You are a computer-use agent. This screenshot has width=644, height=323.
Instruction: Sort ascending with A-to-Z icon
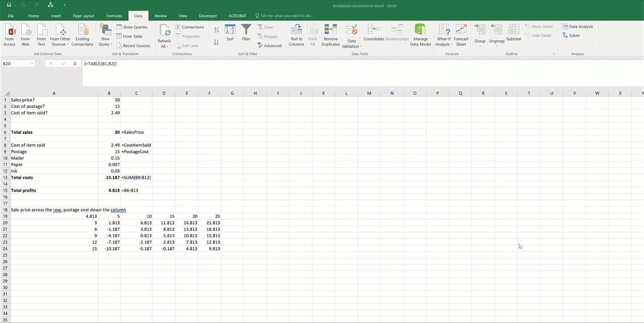click(216, 30)
